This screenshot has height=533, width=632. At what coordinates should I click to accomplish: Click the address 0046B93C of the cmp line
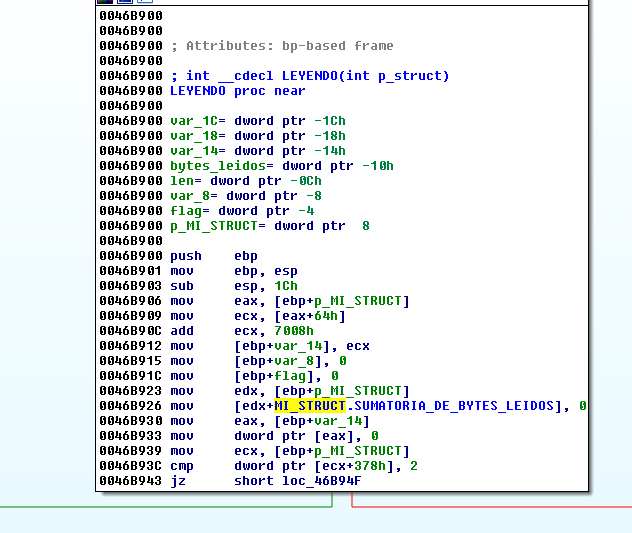[130, 466]
